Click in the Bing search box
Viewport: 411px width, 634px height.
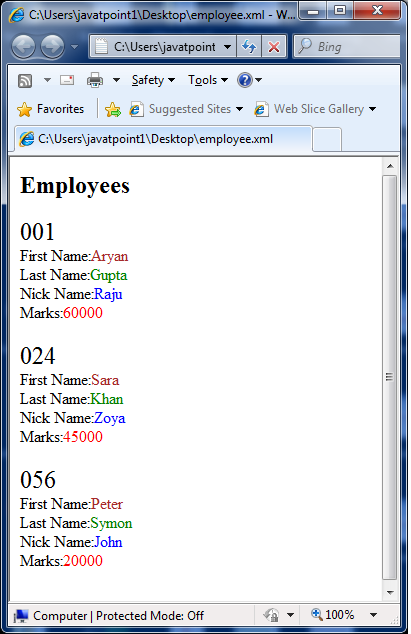coord(347,47)
